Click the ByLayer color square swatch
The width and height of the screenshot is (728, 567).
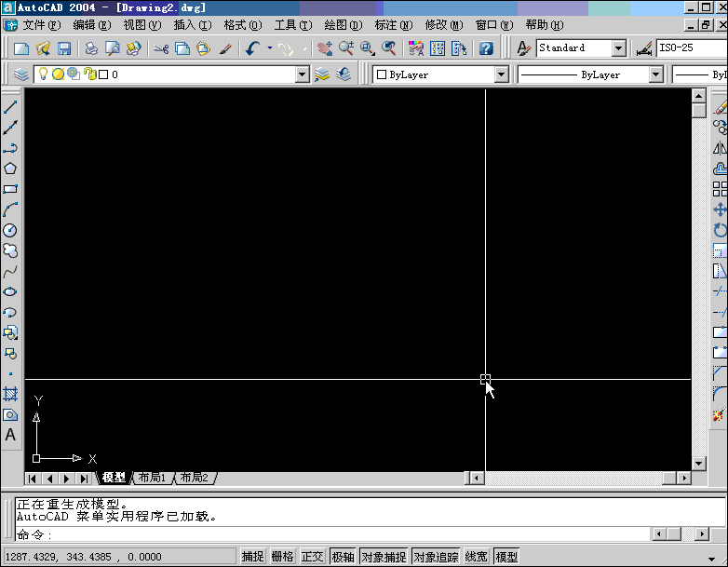382,74
